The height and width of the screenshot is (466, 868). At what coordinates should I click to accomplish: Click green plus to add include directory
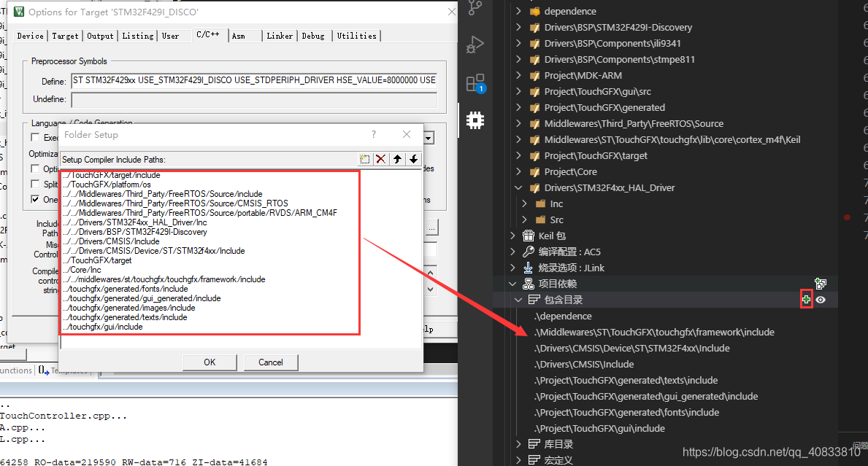tap(806, 300)
